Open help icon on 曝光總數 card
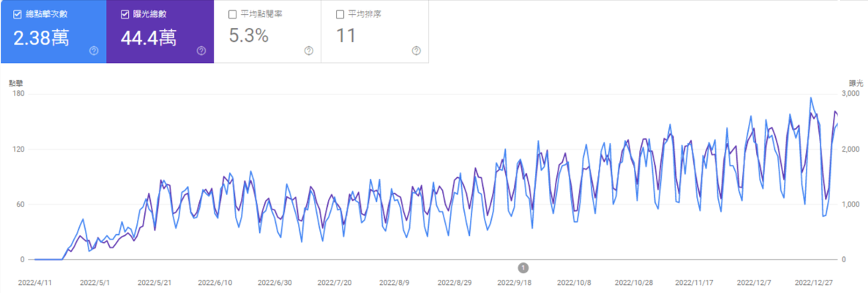This screenshot has height=293, width=868. 201,51
